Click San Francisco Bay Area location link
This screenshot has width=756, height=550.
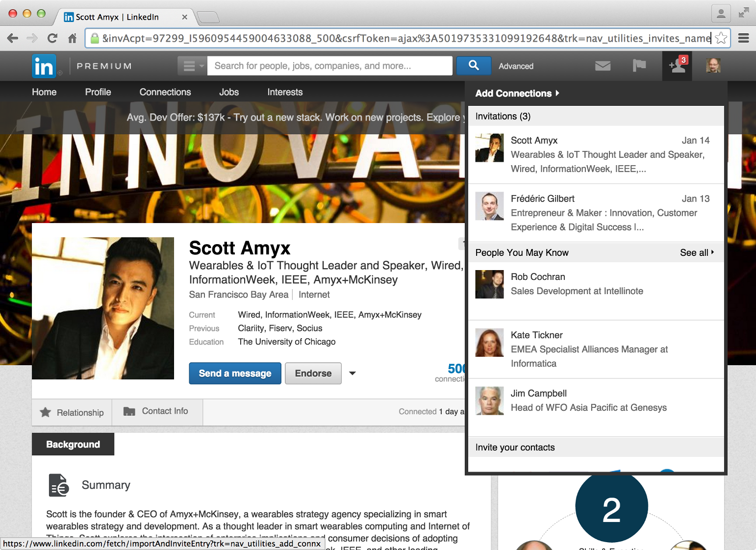point(239,295)
